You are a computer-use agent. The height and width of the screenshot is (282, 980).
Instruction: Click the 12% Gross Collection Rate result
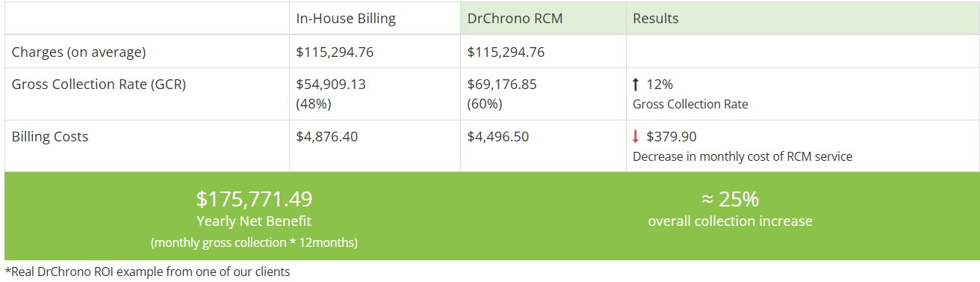(690, 94)
